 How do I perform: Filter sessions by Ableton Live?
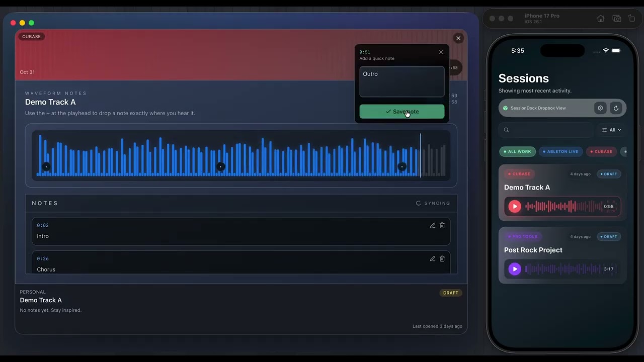pyautogui.click(x=560, y=151)
